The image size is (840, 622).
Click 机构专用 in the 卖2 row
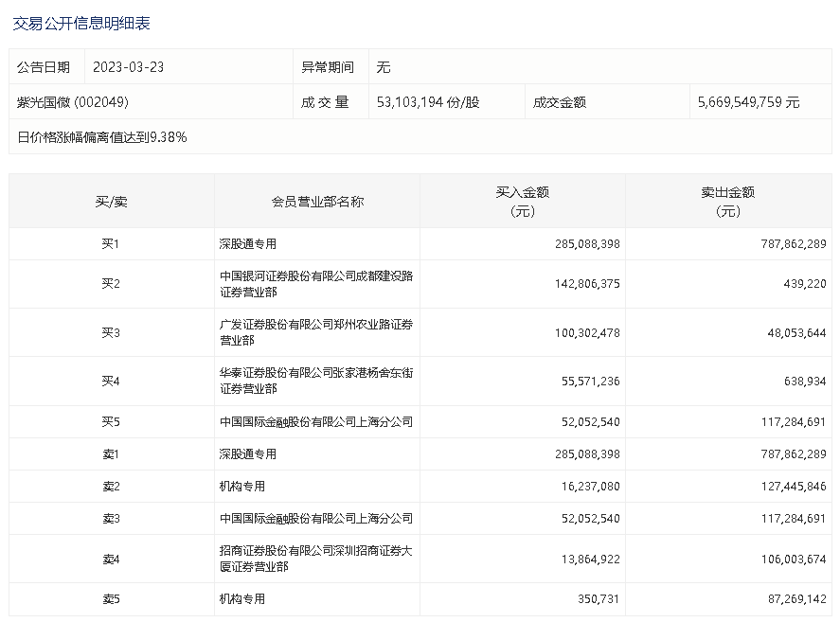tap(242, 487)
